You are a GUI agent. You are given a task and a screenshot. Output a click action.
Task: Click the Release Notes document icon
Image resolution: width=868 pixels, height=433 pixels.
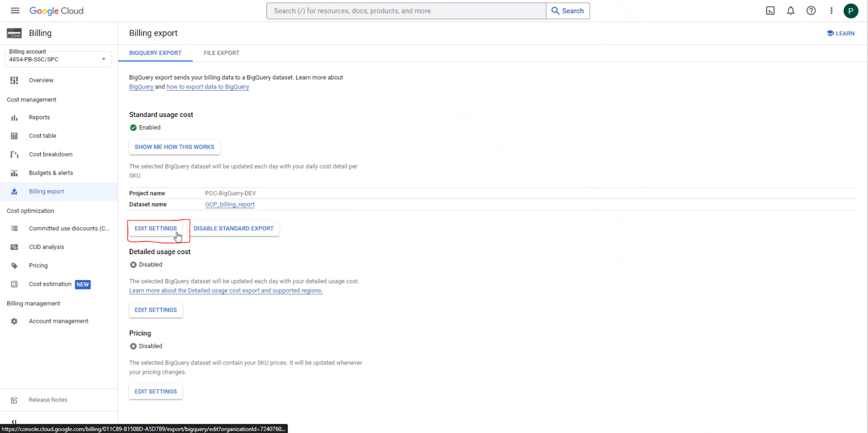14,400
